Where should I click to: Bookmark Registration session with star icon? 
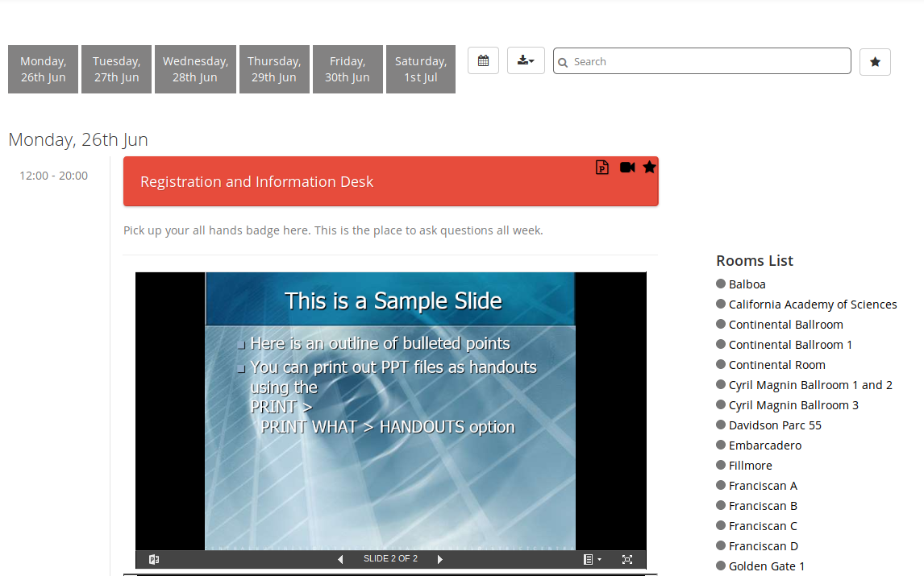649,168
